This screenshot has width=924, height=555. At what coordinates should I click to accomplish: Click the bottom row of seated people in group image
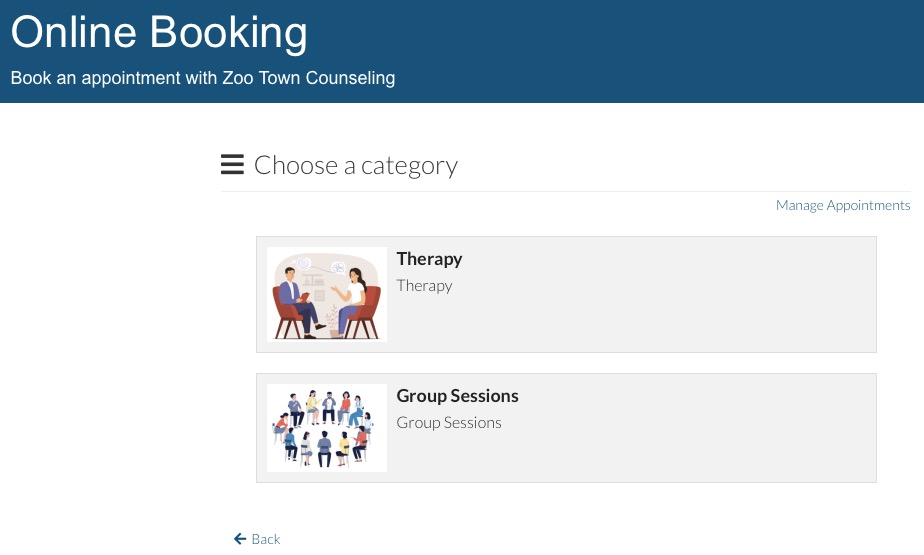pyautogui.click(x=325, y=448)
